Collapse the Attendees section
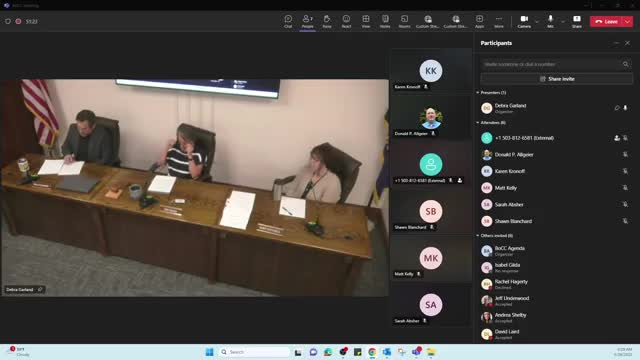Screen dimensions: 640x360 coord(478,122)
